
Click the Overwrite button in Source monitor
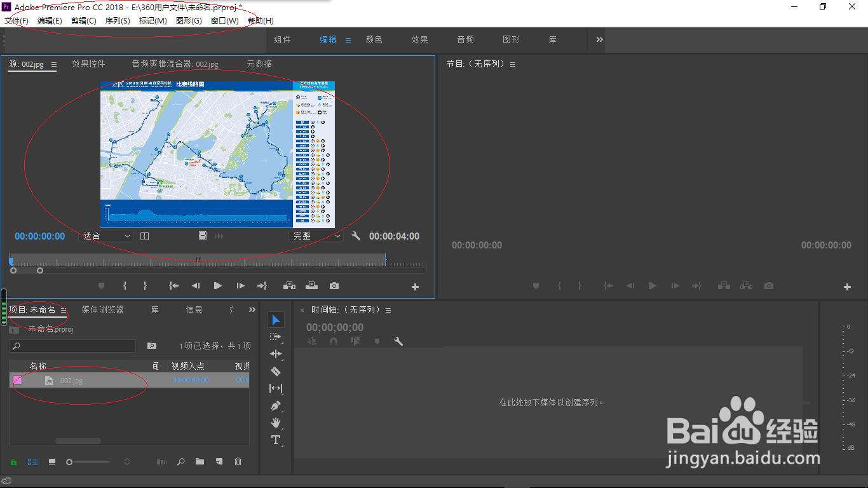pyautogui.click(x=312, y=286)
